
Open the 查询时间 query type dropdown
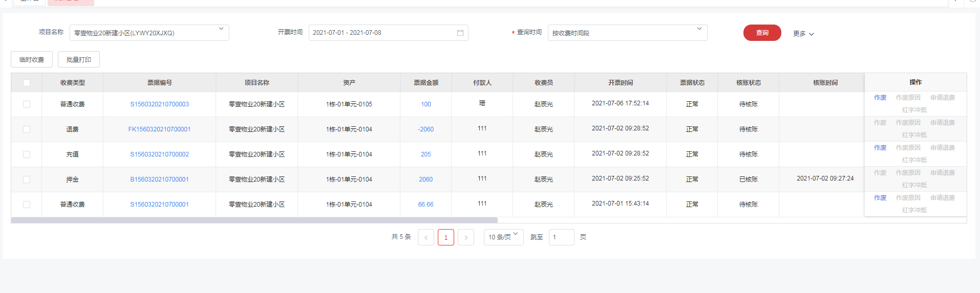point(628,33)
